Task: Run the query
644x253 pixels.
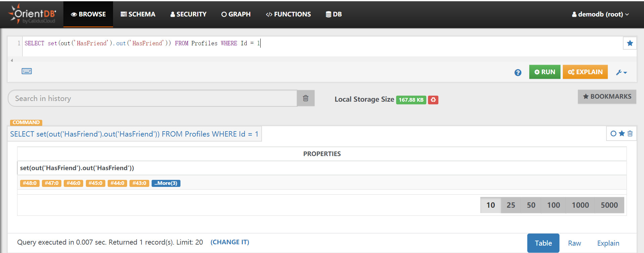Action: coord(545,72)
